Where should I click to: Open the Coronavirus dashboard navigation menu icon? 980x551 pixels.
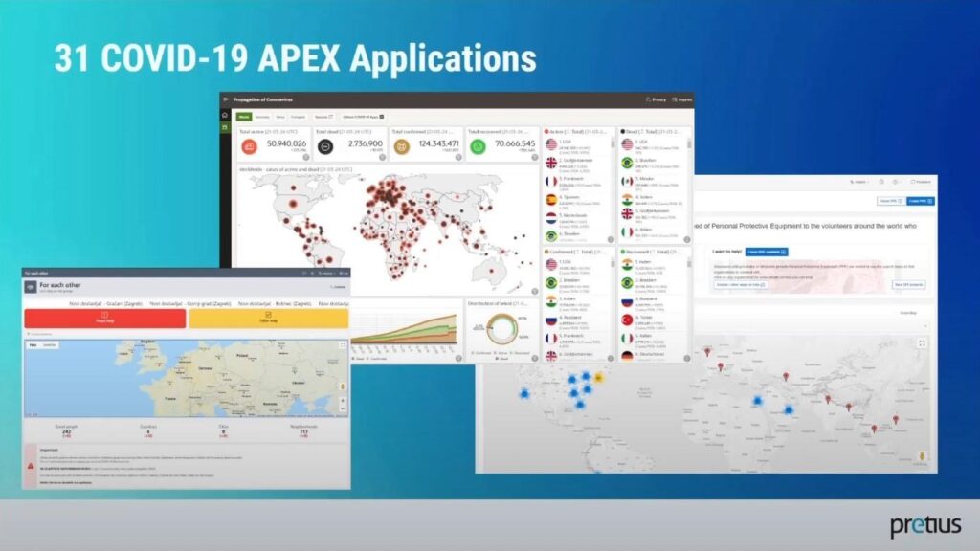click(x=226, y=99)
